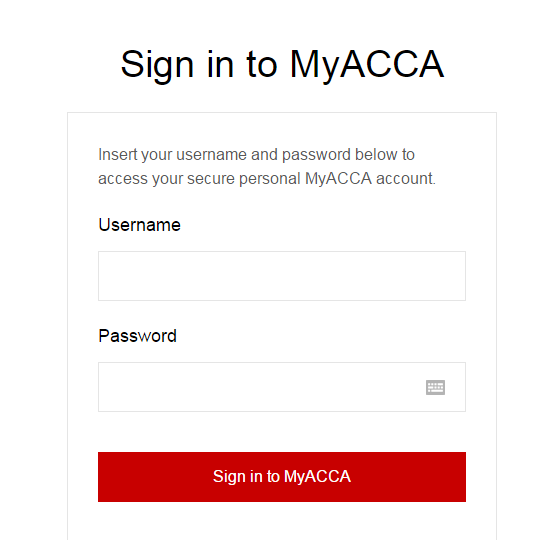This screenshot has width=559, height=540.
Task: Select the Sign in to MyACCA page heading
Action: pos(282,65)
